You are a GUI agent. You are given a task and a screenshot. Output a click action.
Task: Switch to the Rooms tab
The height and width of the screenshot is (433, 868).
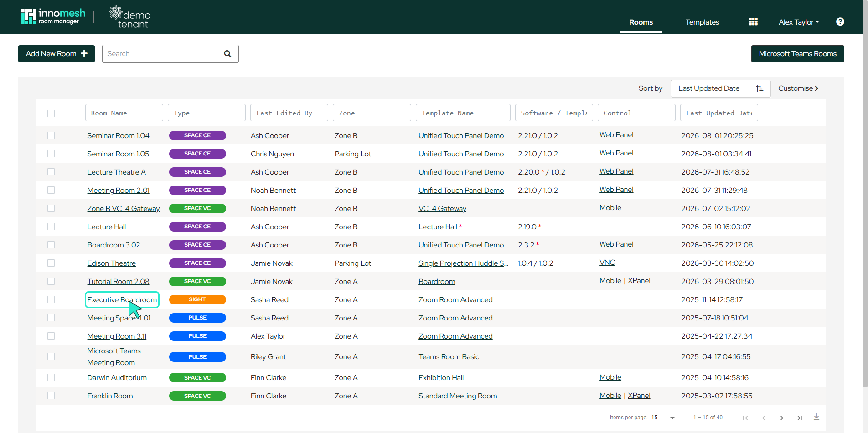(x=641, y=22)
